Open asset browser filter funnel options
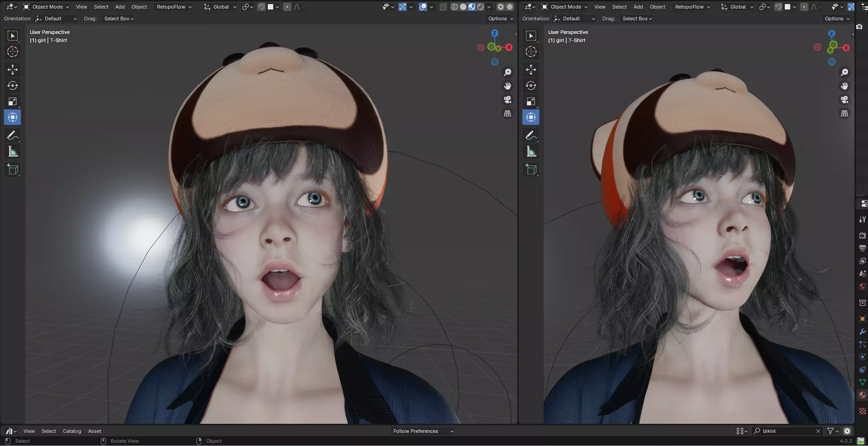This screenshot has height=446, width=868. pos(833,431)
